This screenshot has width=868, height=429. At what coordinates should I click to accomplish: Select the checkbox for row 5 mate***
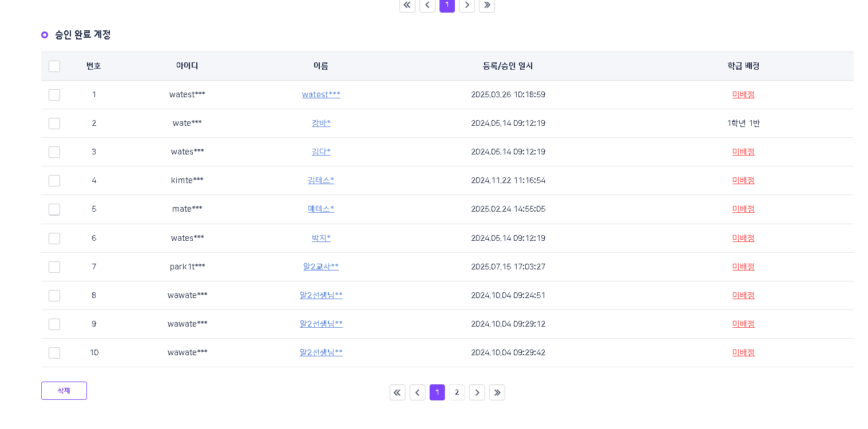tap(54, 209)
